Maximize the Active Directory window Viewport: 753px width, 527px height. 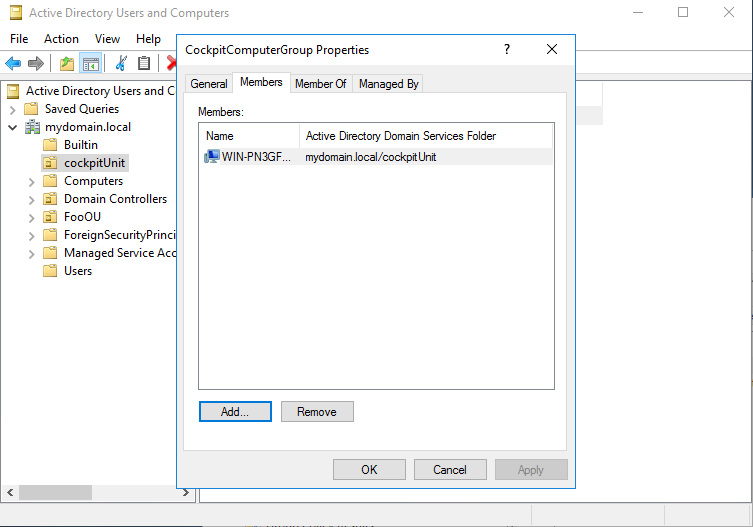tap(683, 12)
